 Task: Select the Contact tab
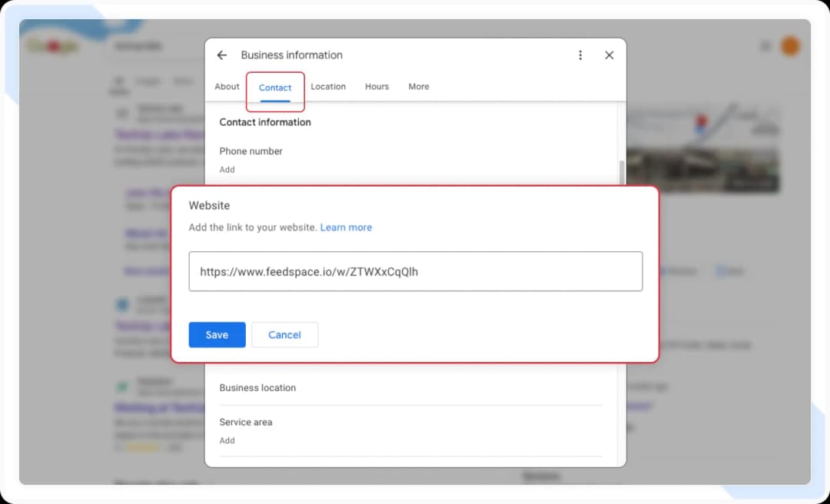tap(275, 88)
